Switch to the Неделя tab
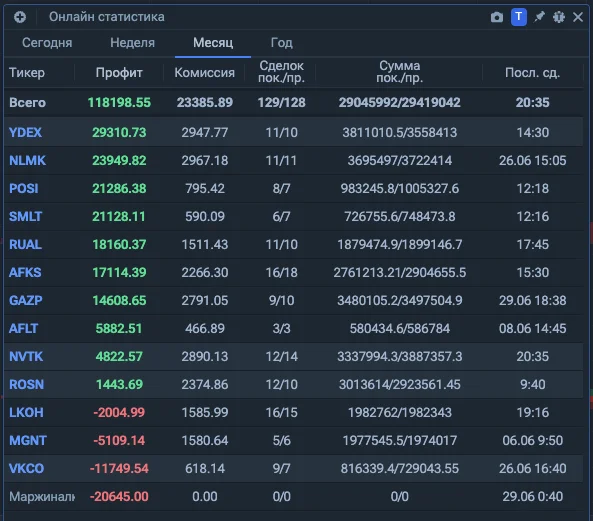 (x=132, y=43)
